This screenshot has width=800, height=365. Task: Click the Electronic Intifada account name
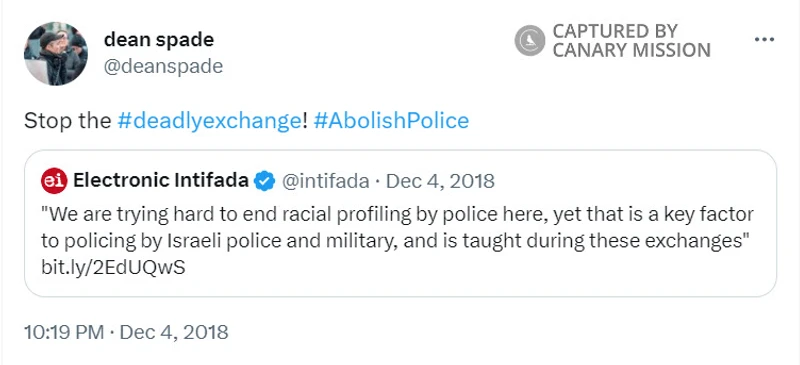(x=161, y=180)
